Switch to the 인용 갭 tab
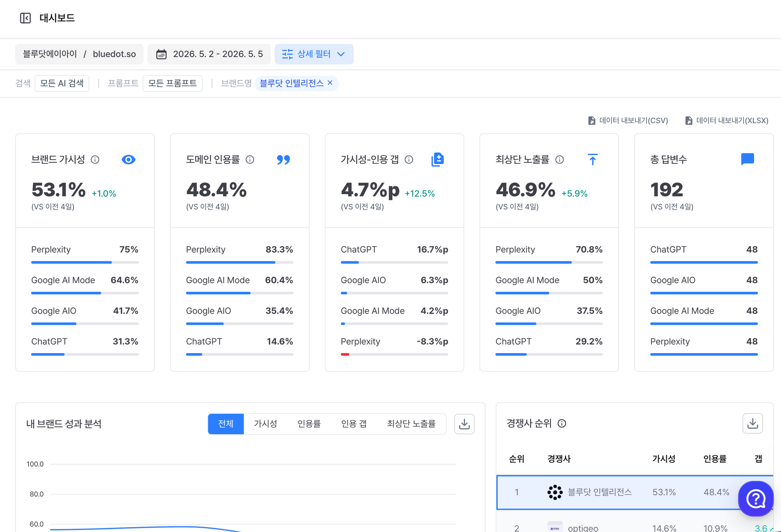The image size is (781, 532). tap(354, 424)
